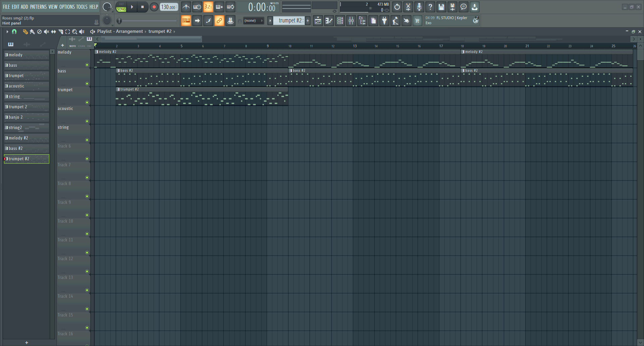This screenshot has height=346, width=644.
Task: Mute the trumpet track green LED
Action: coord(87,103)
